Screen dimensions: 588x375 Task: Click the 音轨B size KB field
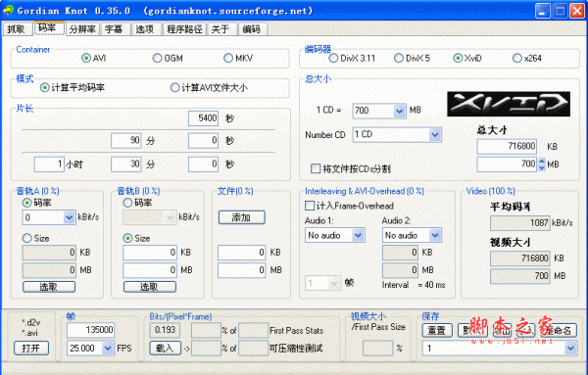point(150,253)
